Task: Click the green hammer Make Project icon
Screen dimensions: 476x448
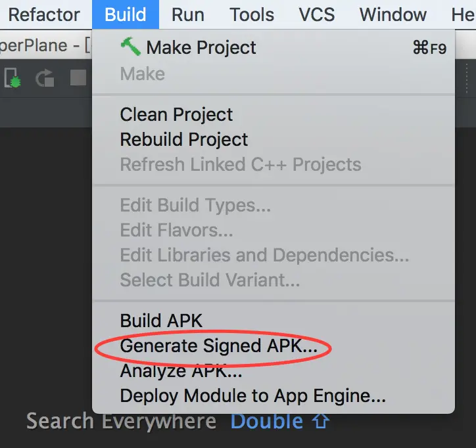Action: pos(131,47)
